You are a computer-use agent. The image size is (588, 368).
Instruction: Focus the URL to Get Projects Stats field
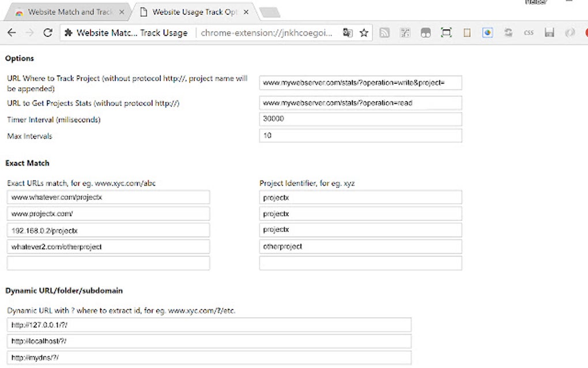pyautogui.click(x=360, y=103)
